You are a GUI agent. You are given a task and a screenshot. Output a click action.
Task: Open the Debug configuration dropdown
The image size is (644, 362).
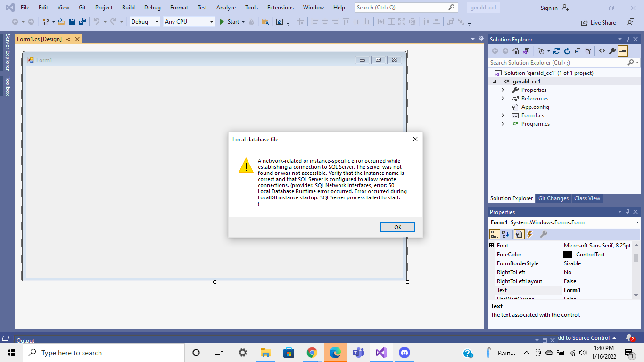[x=156, y=21]
